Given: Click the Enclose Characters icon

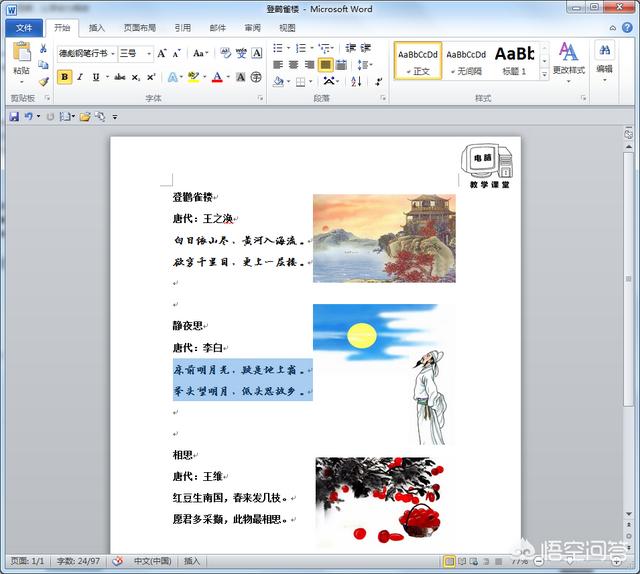Looking at the screenshot, I should point(256,77).
